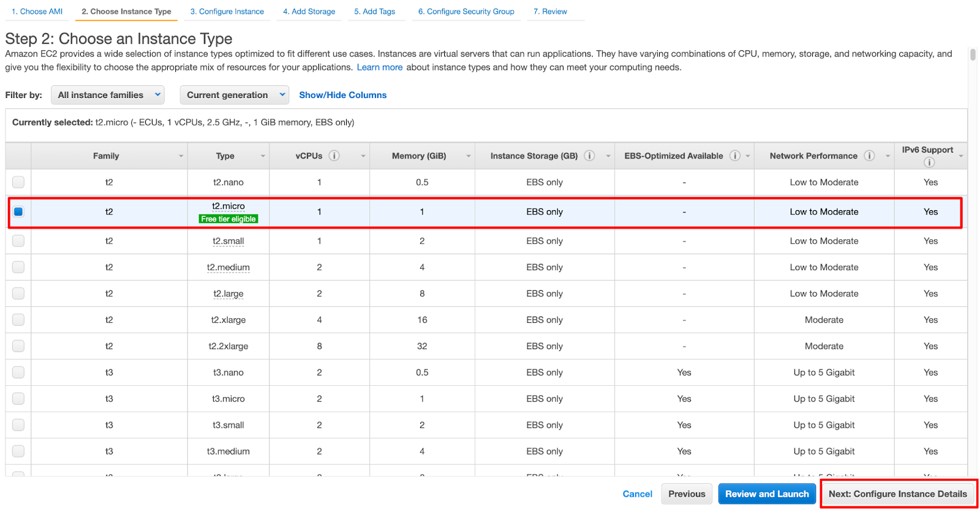Screen dimensions: 980x512
Task: Open the Learn more link
Action: [x=380, y=67]
